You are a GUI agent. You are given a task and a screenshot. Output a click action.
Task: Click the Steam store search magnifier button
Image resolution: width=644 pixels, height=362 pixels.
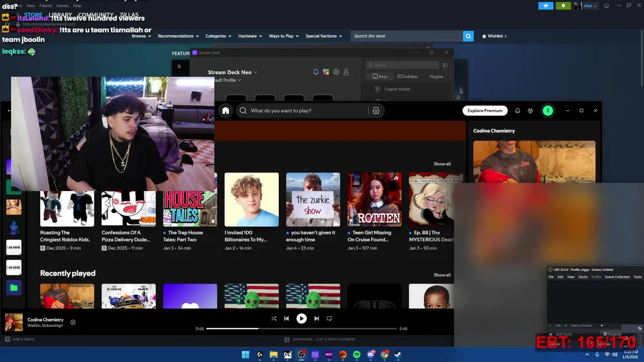click(x=468, y=36)
